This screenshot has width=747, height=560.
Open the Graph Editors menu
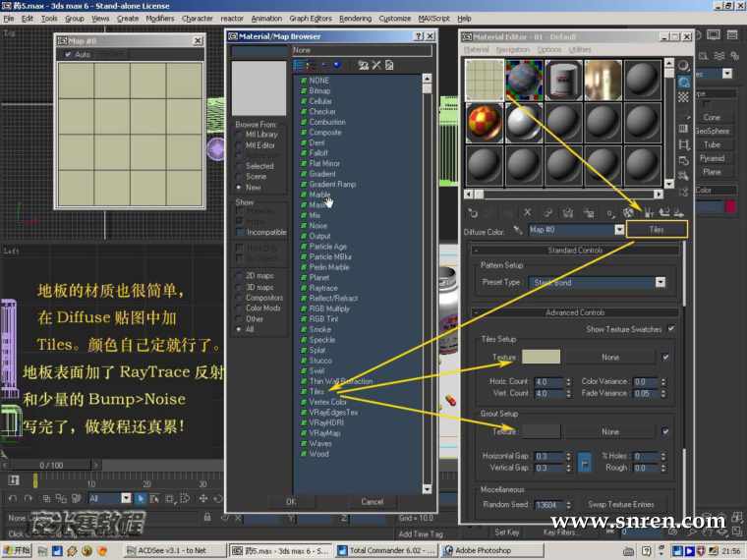coord(311,19)
